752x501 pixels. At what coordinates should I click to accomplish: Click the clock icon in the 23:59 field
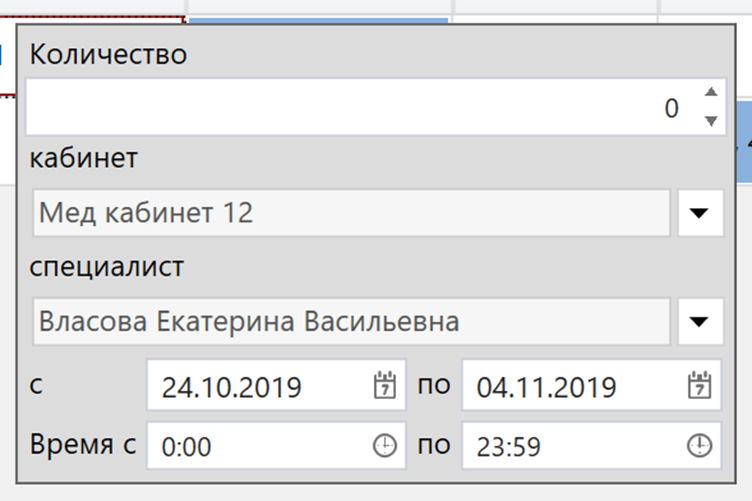click(700, 446)
